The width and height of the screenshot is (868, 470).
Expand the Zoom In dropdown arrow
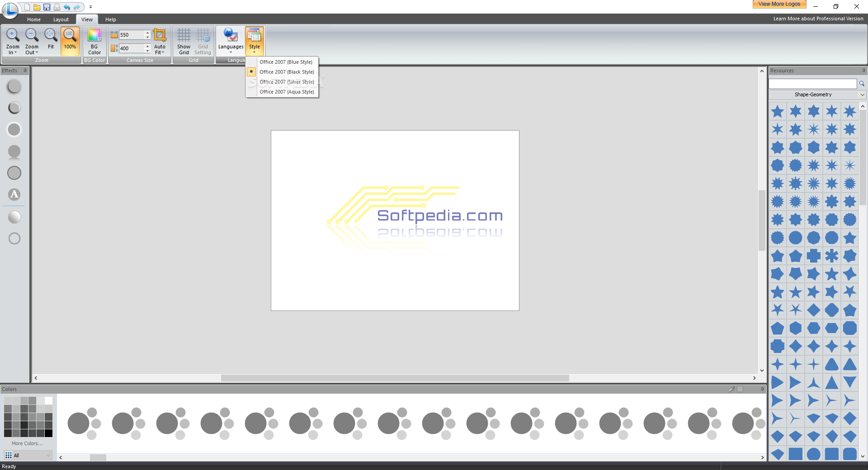point(15,53)
